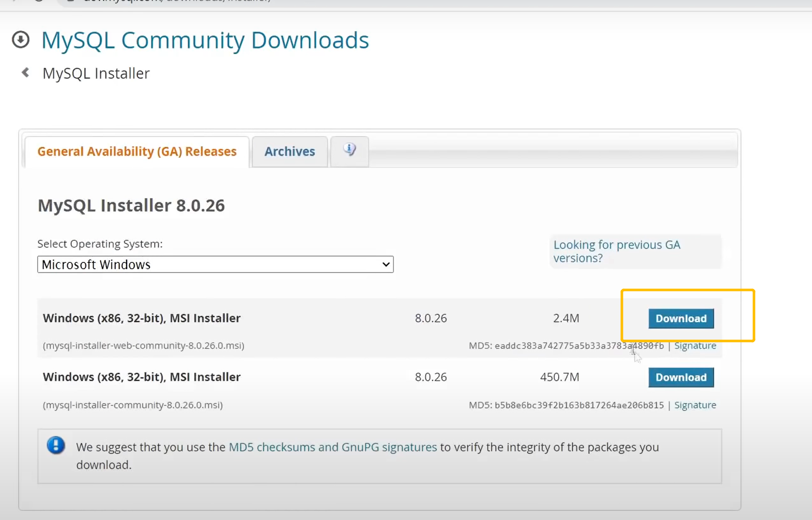Click the back chevron next to MySQL Installer
Image resolution: width=812 pixels, height=520 pixels.
pos(25,73)
